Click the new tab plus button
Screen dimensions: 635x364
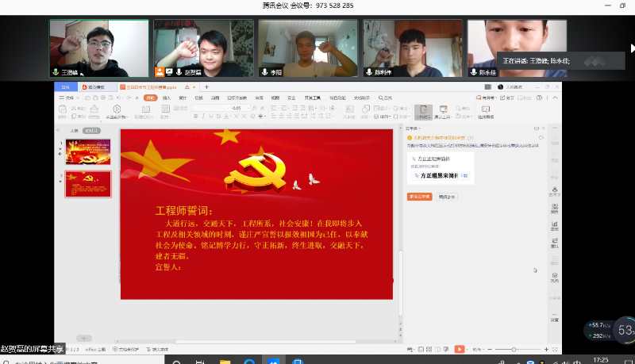[206, 86]
